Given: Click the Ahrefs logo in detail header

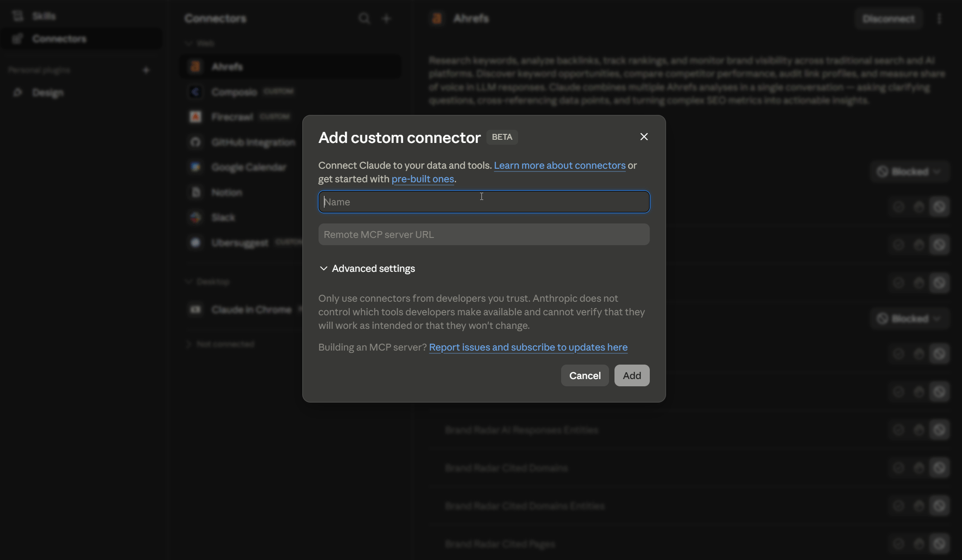Looking at the screenshot, I should click(x=437, y=19).
